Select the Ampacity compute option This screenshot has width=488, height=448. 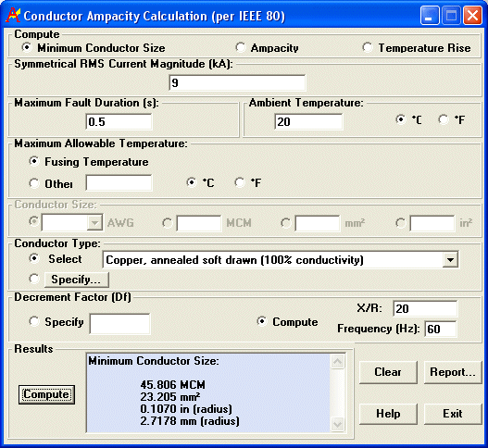[x=240, y=47]
